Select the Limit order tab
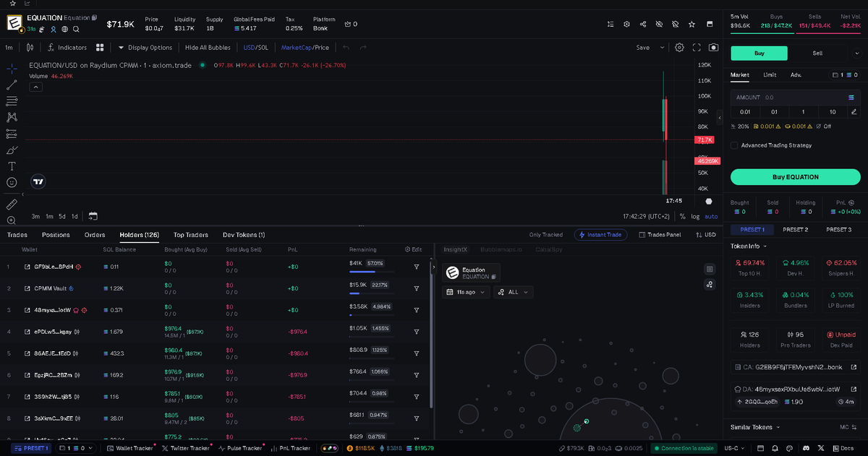 [x=770, y=74]
